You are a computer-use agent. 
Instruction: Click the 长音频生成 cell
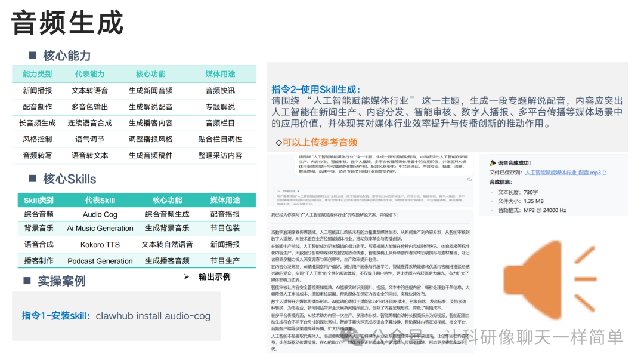38,123
